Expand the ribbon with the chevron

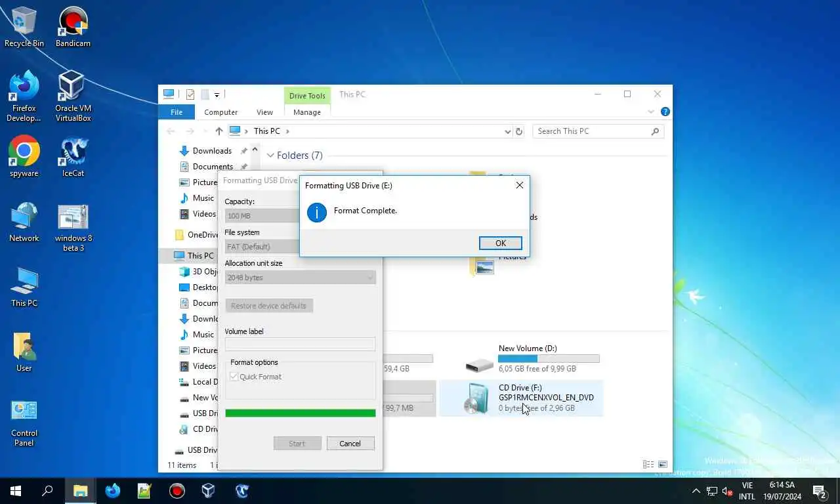pos(652,112)
